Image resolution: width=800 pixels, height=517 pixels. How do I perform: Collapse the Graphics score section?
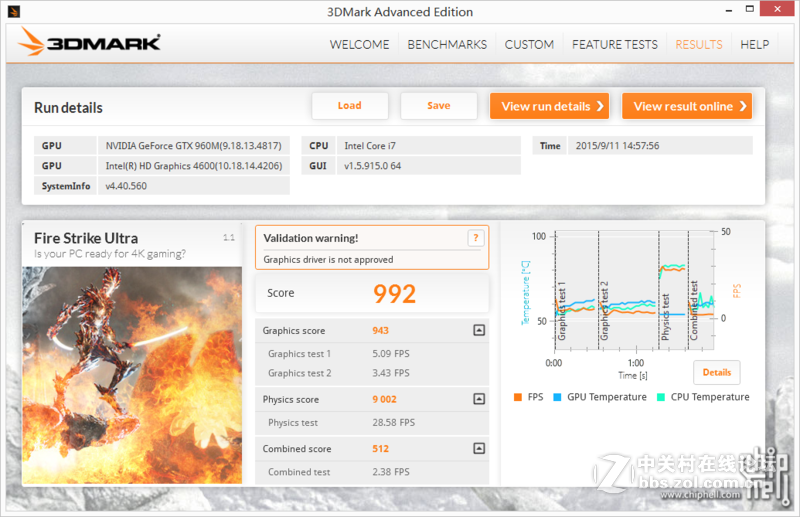479,330
